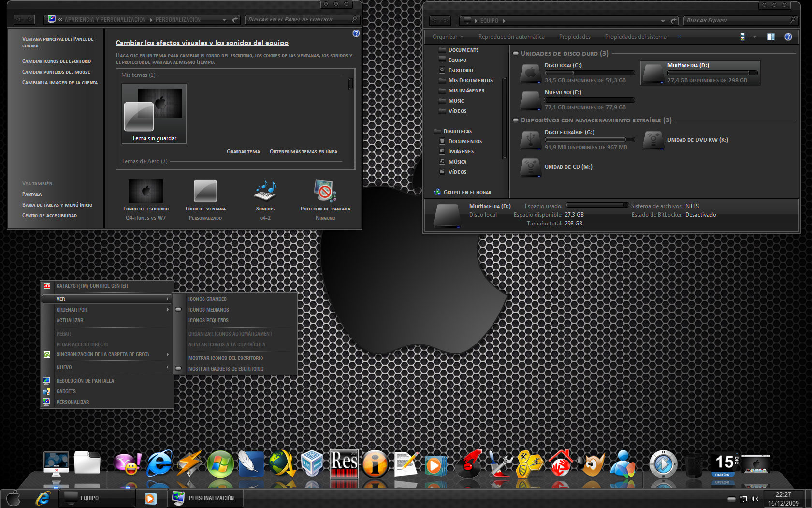Open help icon in Personalización window
Viewport: 812px width, 508px height.
click(356, 33)
